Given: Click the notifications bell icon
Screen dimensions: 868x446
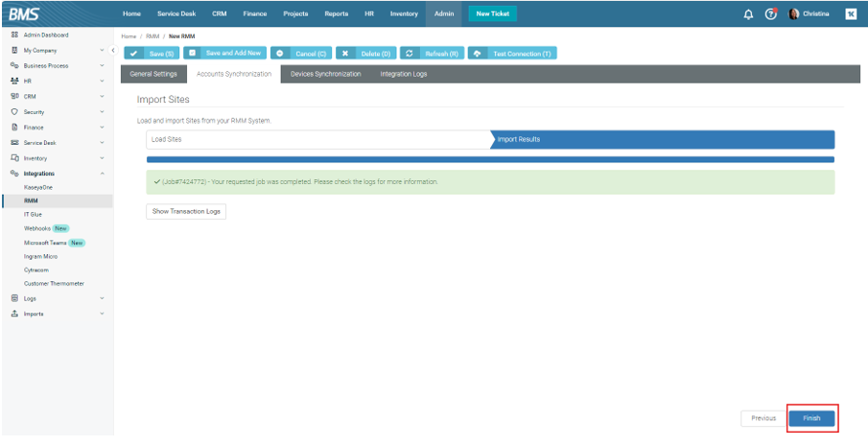Looking at the screenshot, I should point(748,13).
